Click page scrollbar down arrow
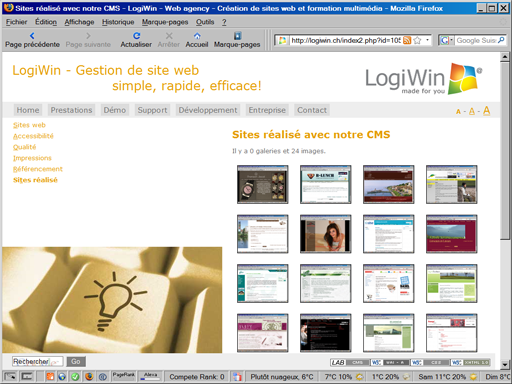The height and width of the screenshot is (384, 512). point(505,364)
